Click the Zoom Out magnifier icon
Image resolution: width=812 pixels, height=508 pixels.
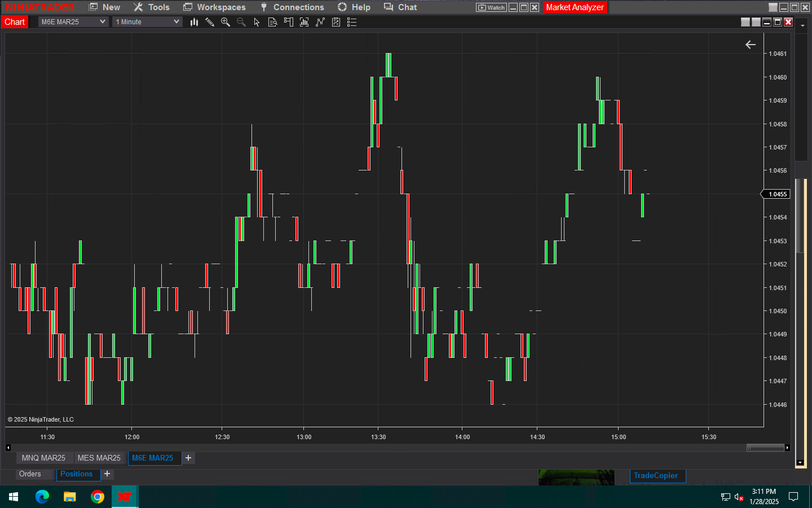pyautogui.click(x=241, y=22)
